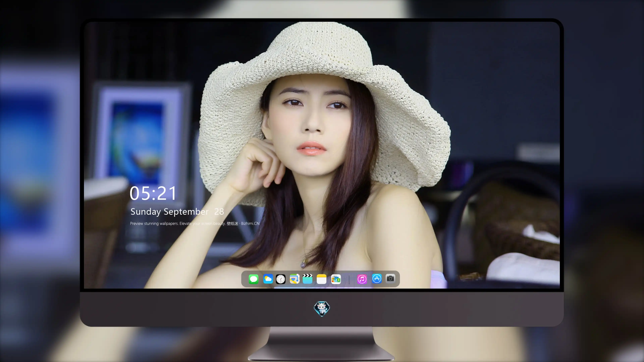Open the App Store icon
Screen dimensions: 644x362
pos(377,279)
